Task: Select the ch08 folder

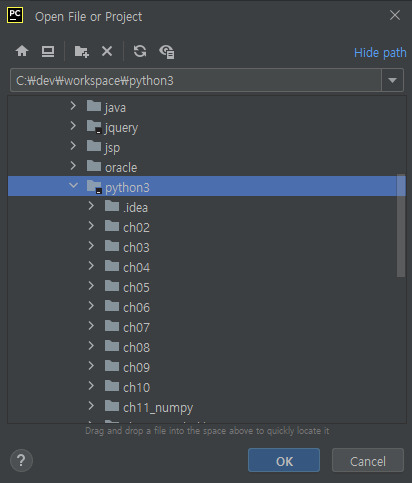Action: (136, 348)
